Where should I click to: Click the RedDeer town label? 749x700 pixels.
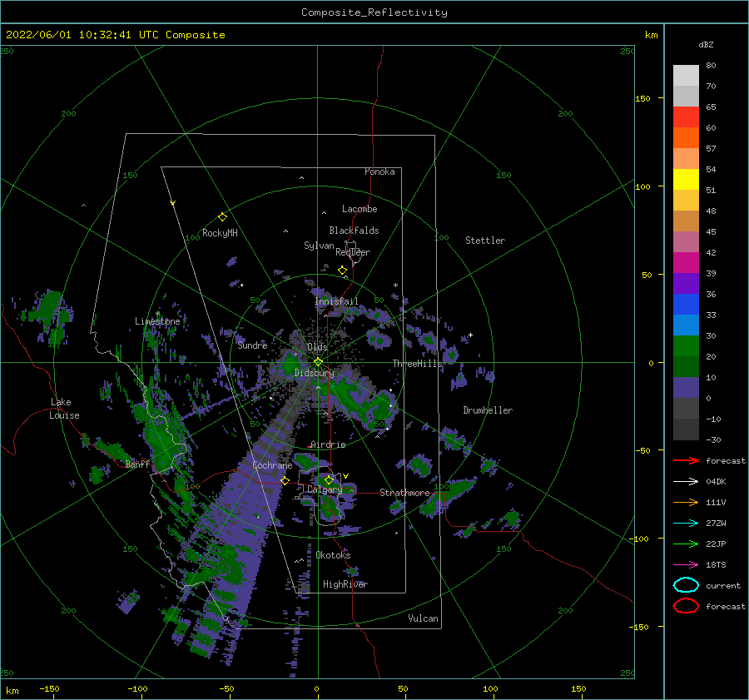coord(353,252)
